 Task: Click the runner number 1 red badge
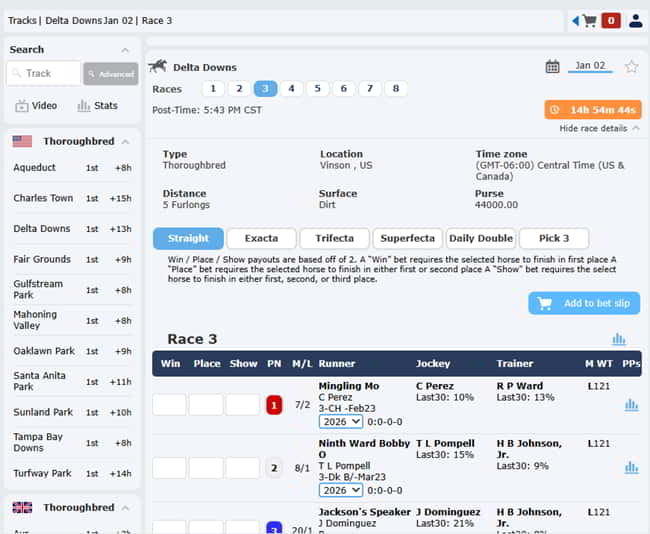(274, 405)
